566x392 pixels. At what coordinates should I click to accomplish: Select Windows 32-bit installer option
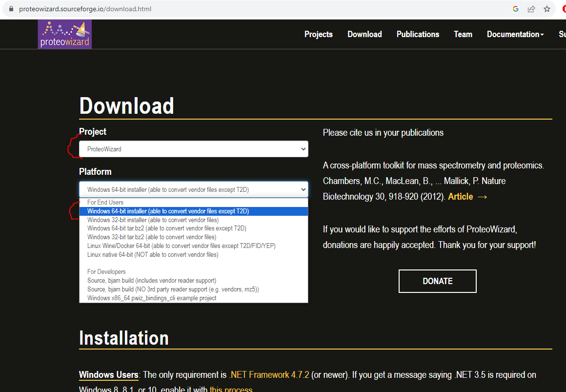pos(194,220)
